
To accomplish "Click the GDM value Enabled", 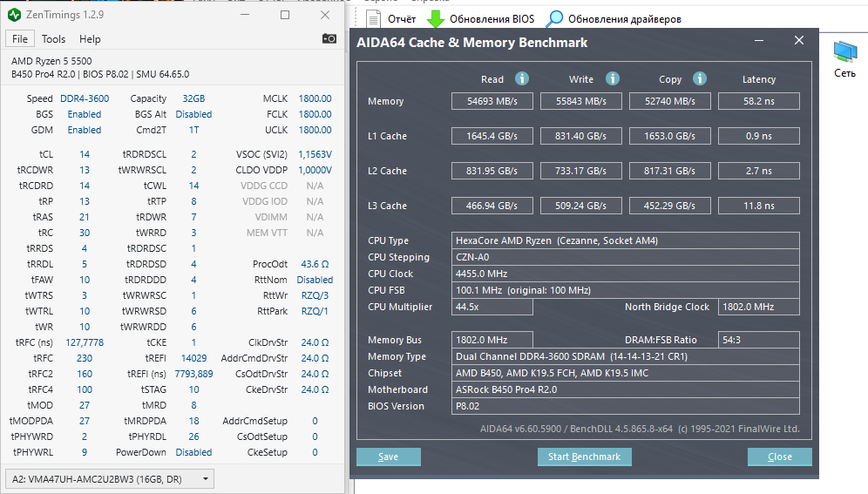I will coord(85,130).
